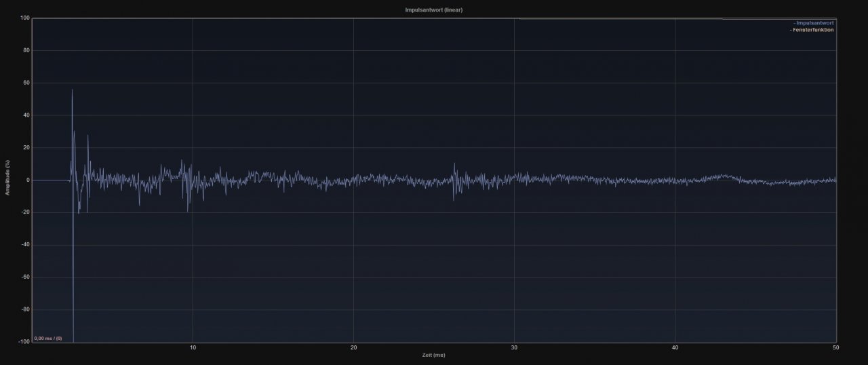Click the 40 tick on time axis

pyautogui.click(x=675, y=348)
